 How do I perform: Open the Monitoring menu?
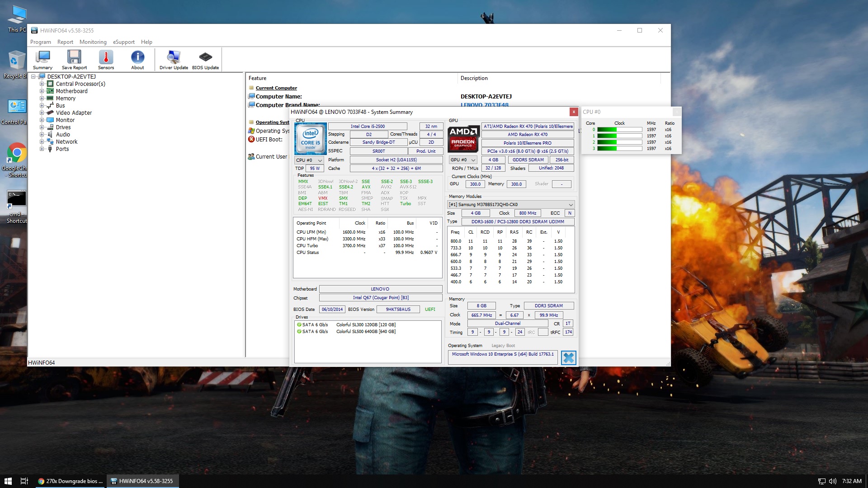pyautogui.click(x=93, y=42)
